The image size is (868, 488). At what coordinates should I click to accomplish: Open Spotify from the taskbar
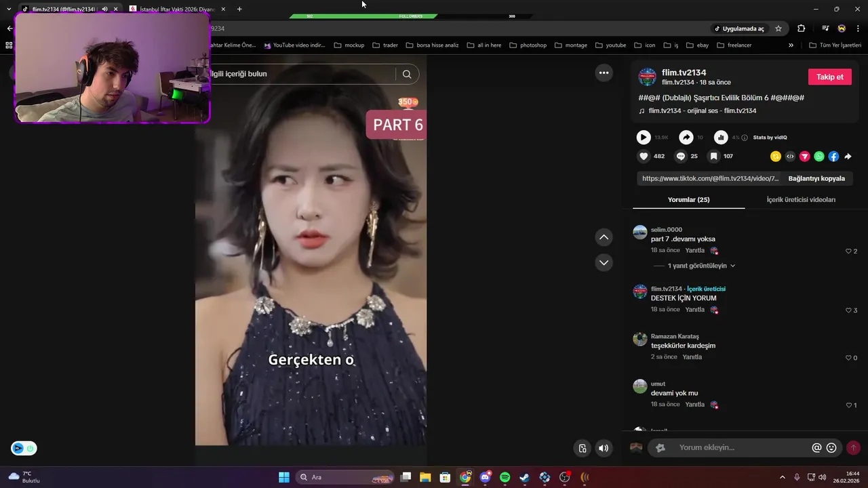(505, 477)
